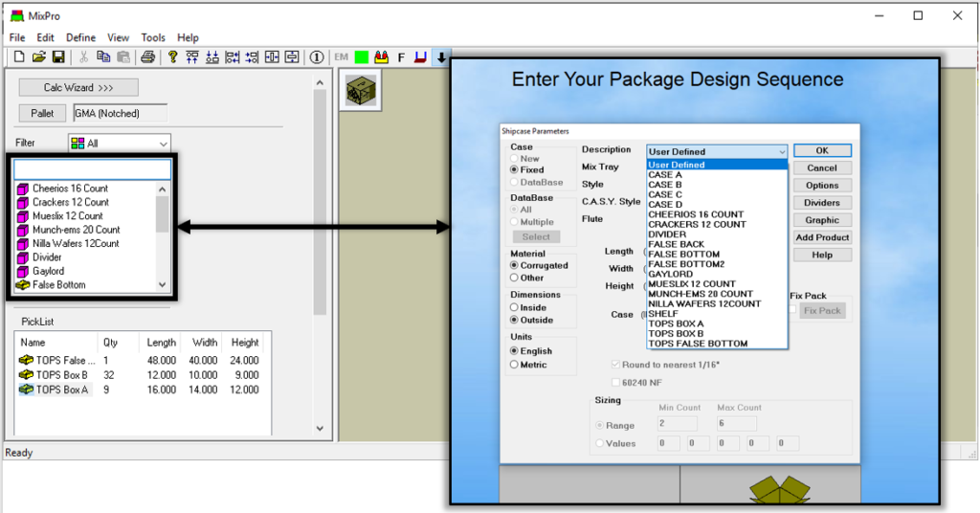This screenshot has width=980, height=513.
Task: Click the yellow question mark help icon
Action: 173,57
